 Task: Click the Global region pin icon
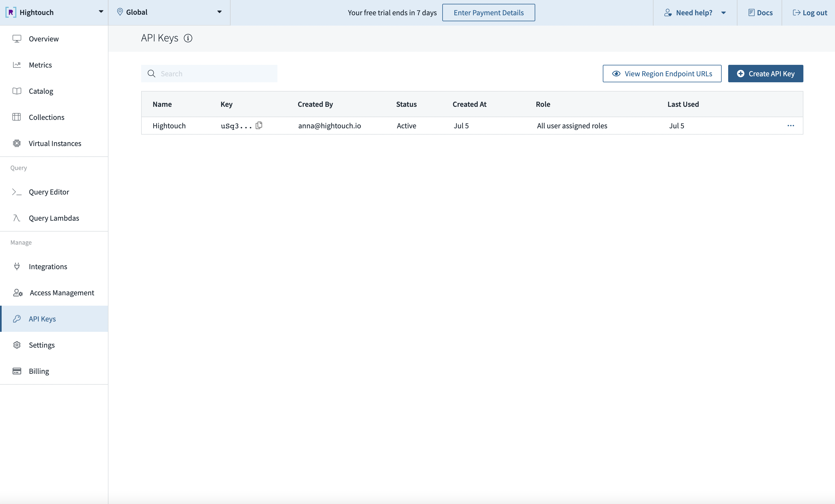coord(120,12)
